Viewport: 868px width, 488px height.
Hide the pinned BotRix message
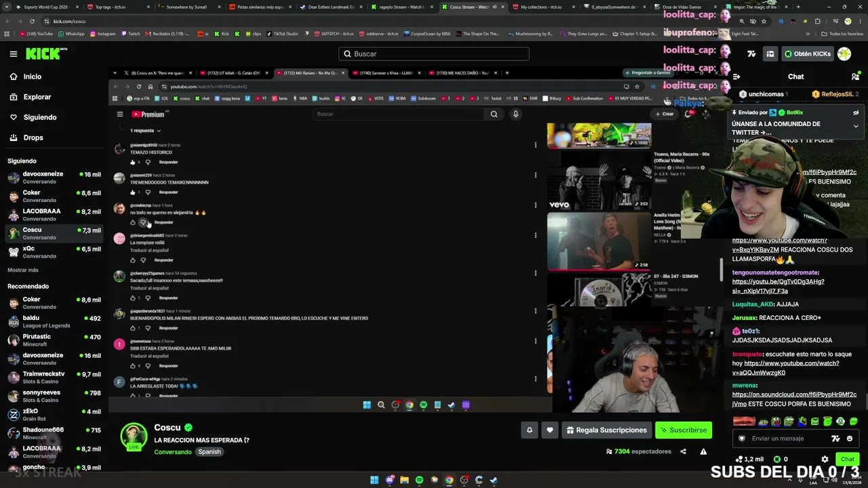click(x=856, y=113)
